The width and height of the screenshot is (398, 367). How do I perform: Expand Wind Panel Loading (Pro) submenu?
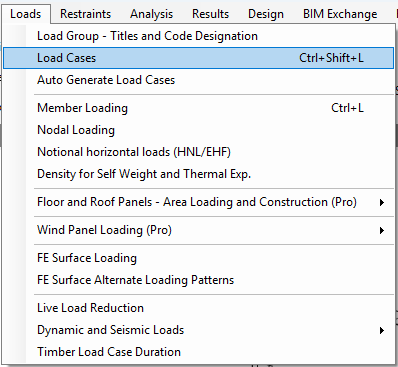[198, 230]
